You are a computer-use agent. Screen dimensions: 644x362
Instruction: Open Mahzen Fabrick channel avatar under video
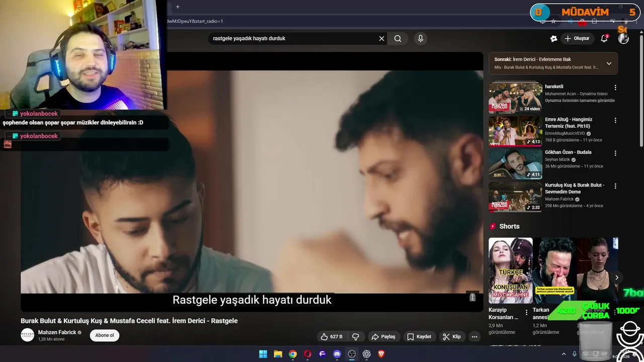(27, 335)
